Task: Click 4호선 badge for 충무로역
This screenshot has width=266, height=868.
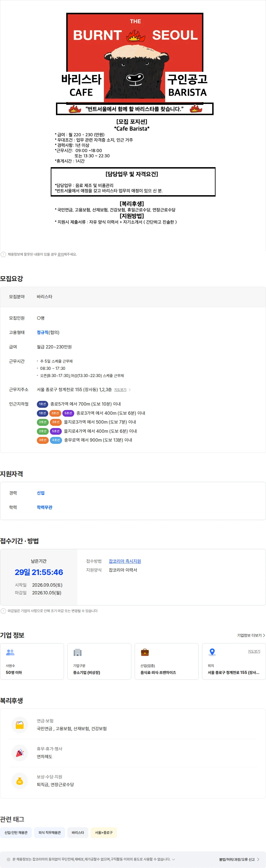Action: tap(56, 440)
